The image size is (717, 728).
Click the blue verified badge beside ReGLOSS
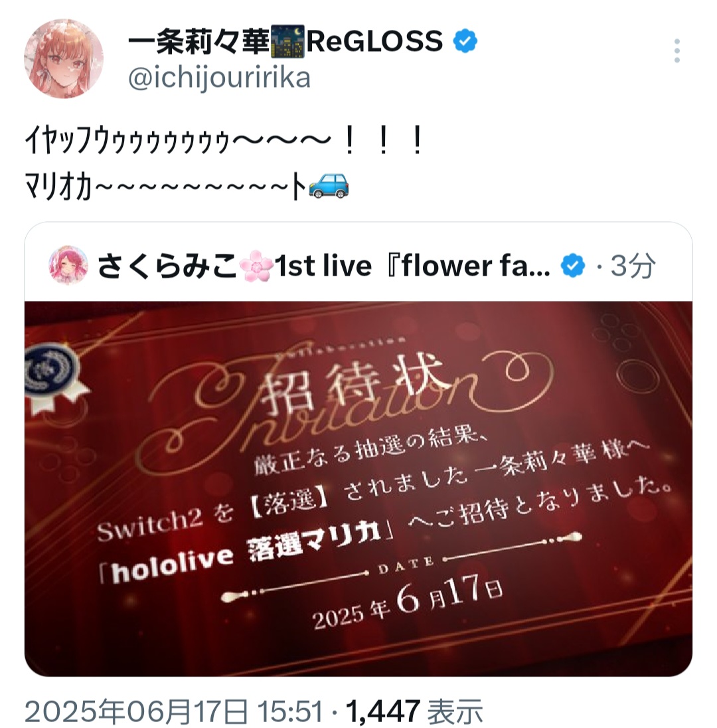click(x=465, y=41)
